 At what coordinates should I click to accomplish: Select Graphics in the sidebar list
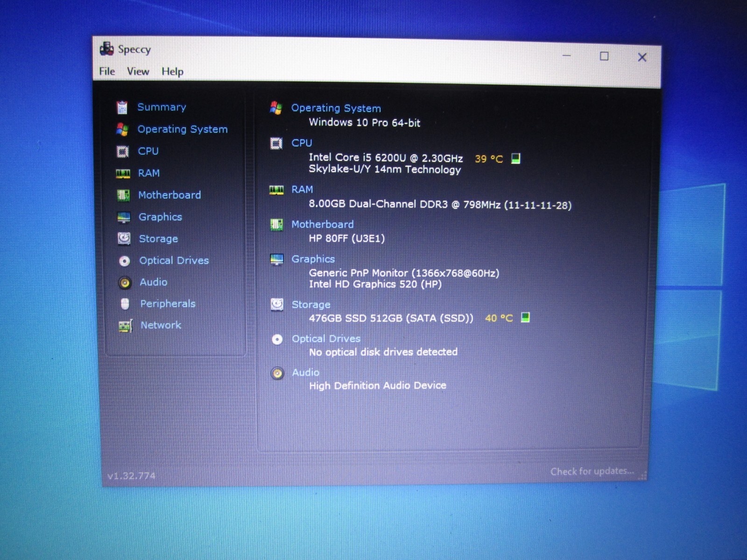pos(160,217)
